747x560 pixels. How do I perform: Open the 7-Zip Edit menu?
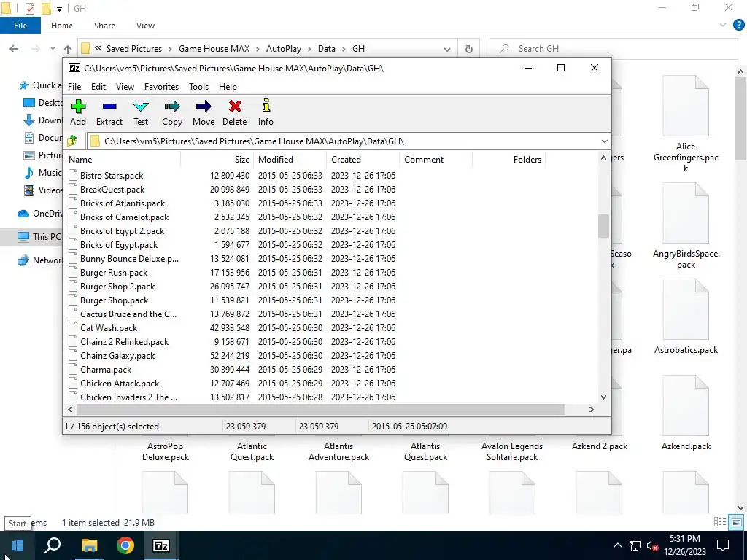[x=98, y=87]
